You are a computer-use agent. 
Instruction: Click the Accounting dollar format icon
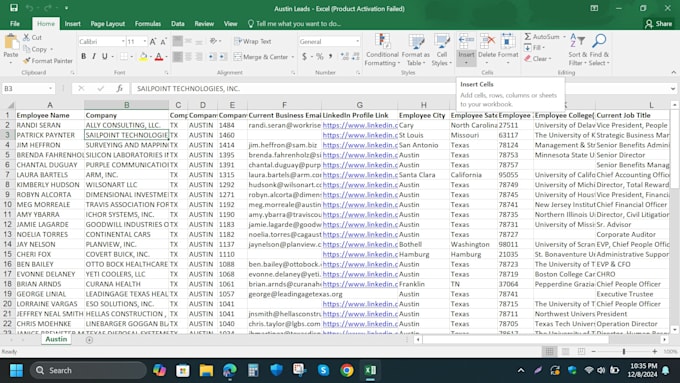pos(304,56)
